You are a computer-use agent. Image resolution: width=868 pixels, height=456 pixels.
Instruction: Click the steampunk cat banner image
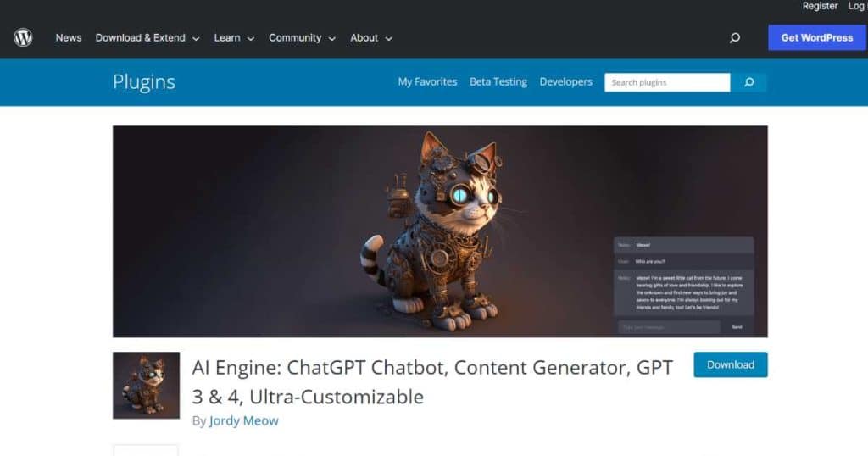click(440, 231)
